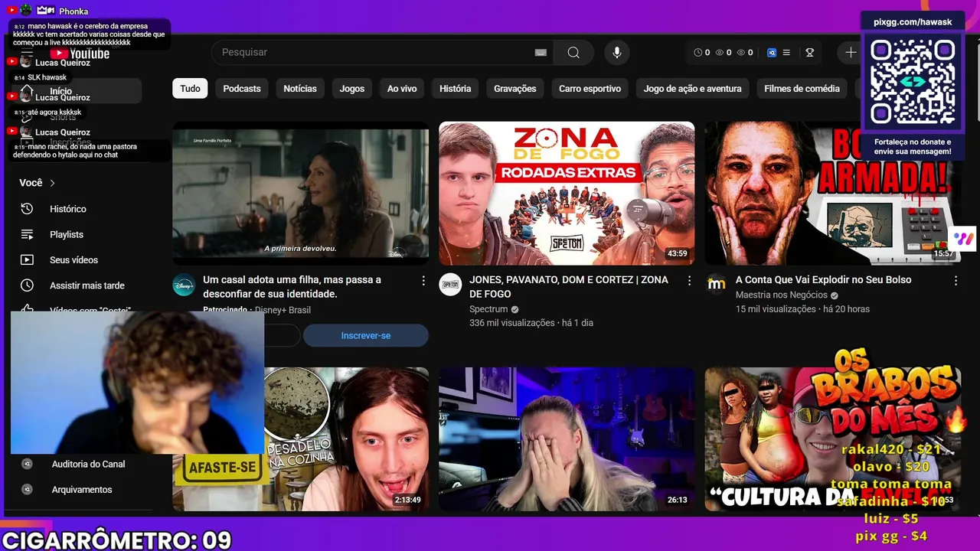Image resolution: width=980 pixels, height=551 pixels.
Task: Select the Ao vivo filter chip
Action: (402, 89)
